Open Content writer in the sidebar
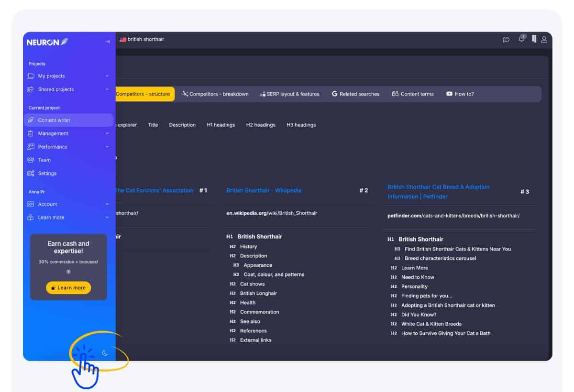 [x=68, y=120]
